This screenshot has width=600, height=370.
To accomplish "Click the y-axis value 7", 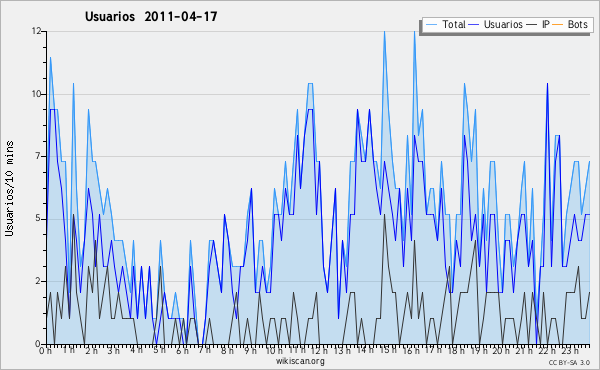I will coord(38,156).
